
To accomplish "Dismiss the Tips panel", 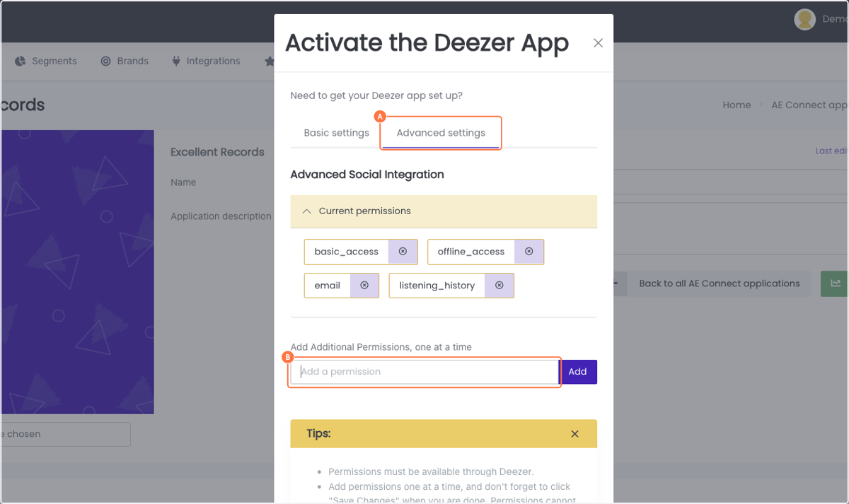I will pyautogui.click(x=574, y=434).
